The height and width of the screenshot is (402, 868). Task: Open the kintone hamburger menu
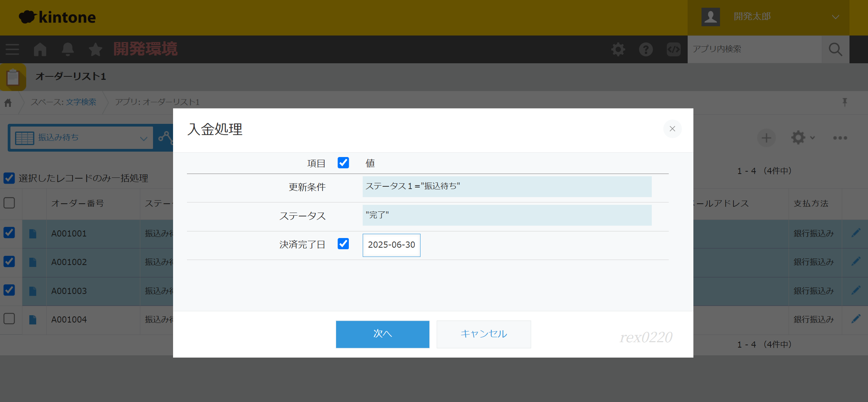(12, 49)
